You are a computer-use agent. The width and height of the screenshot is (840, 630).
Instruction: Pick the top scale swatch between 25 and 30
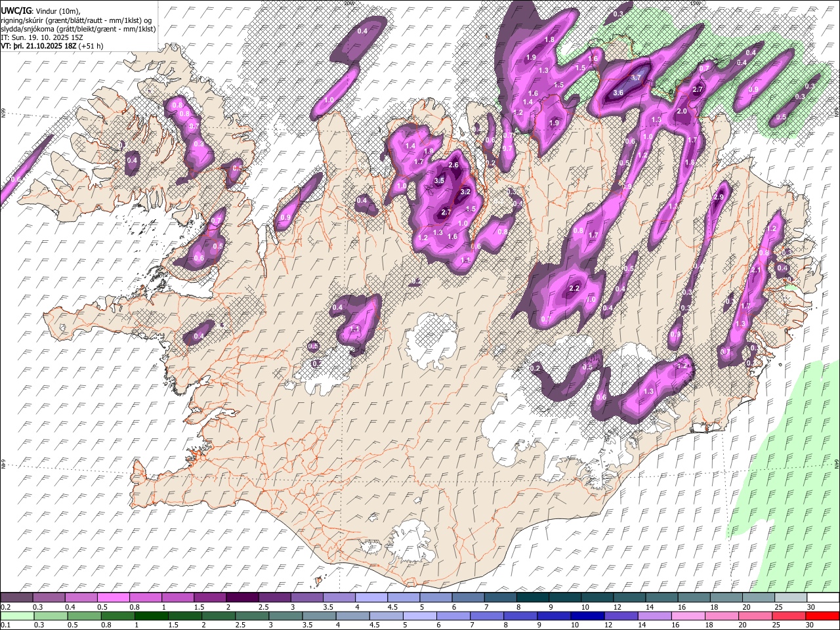pos(791,598)
